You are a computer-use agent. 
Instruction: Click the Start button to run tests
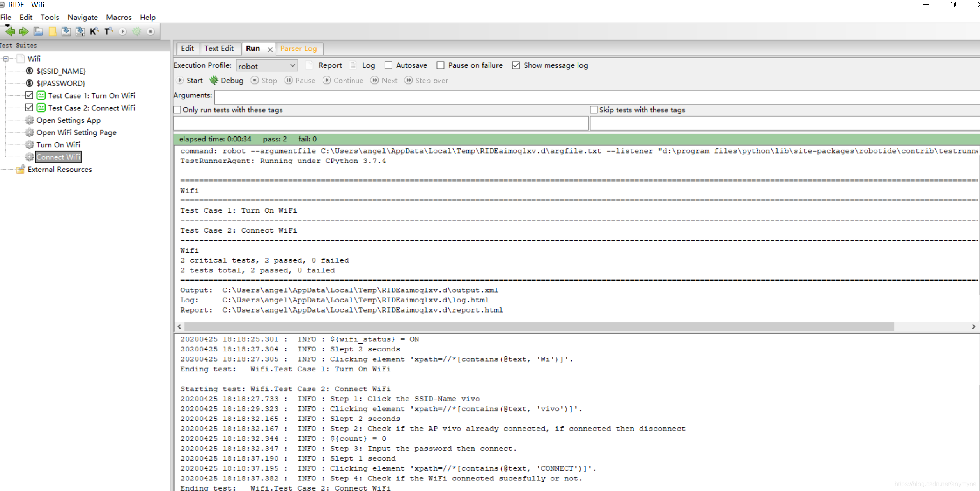click(190, 80)
